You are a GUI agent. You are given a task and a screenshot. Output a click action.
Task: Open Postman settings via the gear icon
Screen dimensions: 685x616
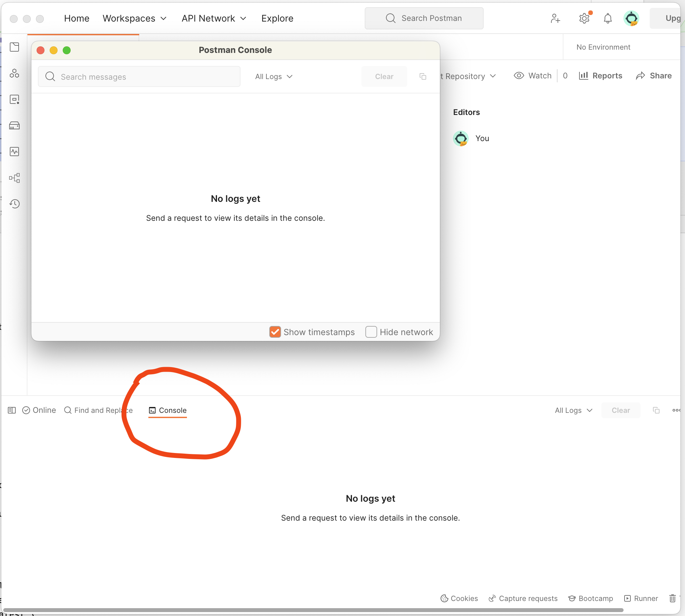pyautogui.click(x=584, y=18)
